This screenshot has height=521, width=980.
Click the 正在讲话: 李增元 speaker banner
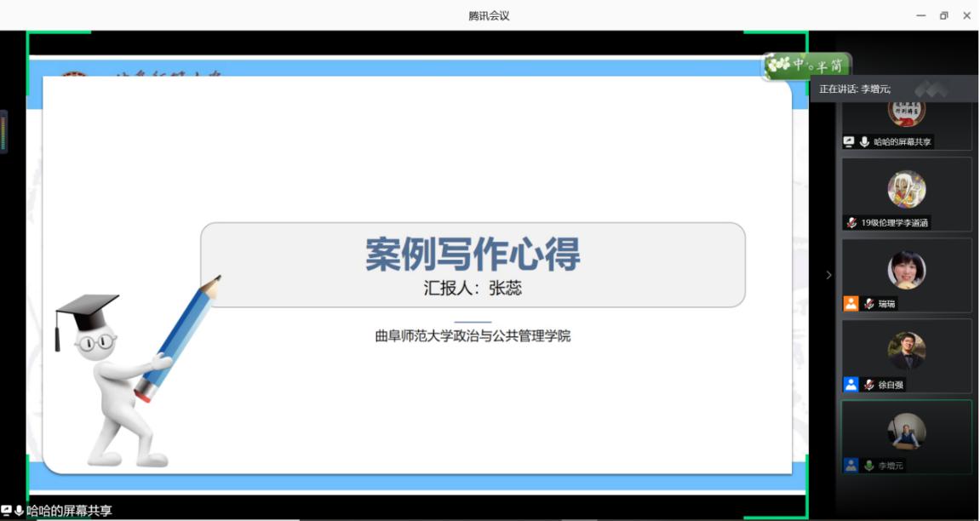[x=855, y=89]
